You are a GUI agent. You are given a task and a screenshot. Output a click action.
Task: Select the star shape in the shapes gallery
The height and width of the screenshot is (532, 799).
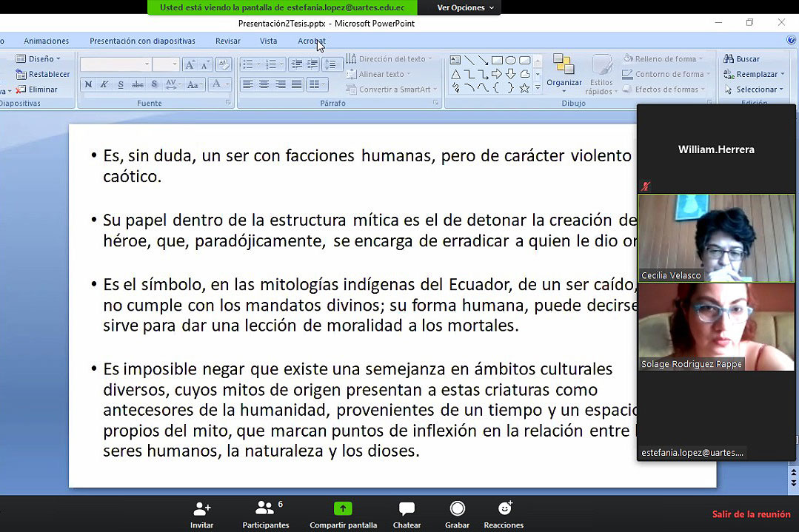click(x=524, y=88)
